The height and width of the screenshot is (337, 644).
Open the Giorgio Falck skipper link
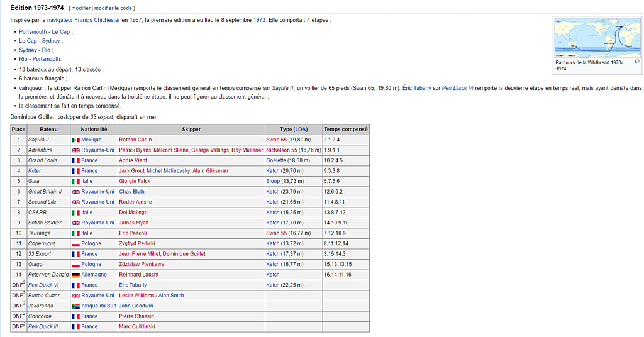135,182
